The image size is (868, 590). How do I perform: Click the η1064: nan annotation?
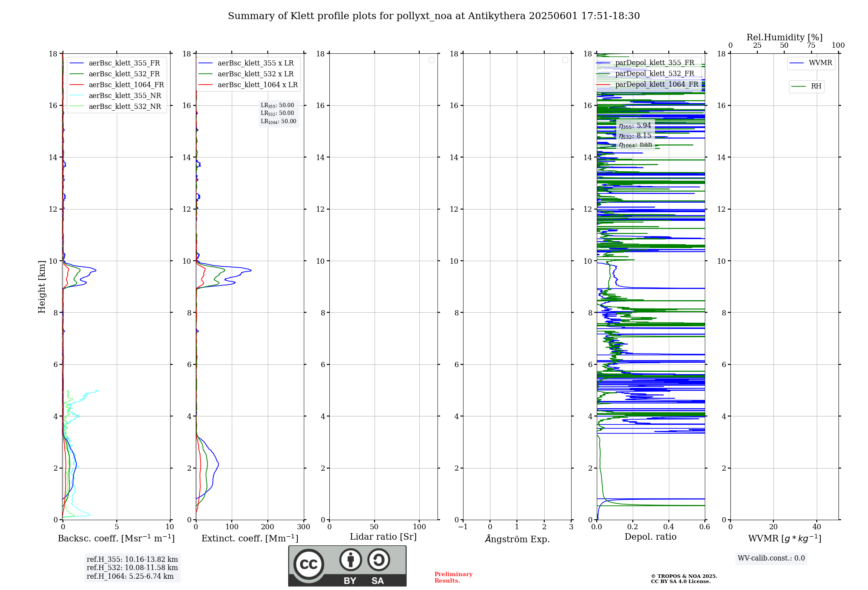(635, 145)
